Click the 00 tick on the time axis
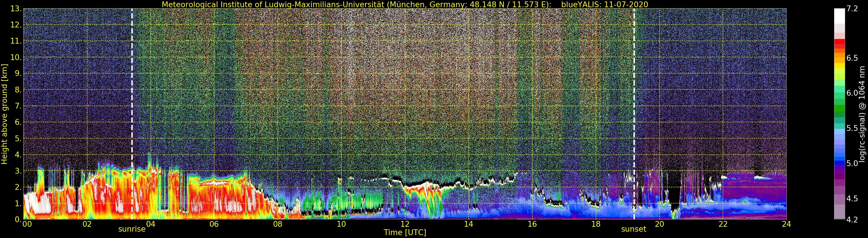868x238 pixels. (27, 224)
